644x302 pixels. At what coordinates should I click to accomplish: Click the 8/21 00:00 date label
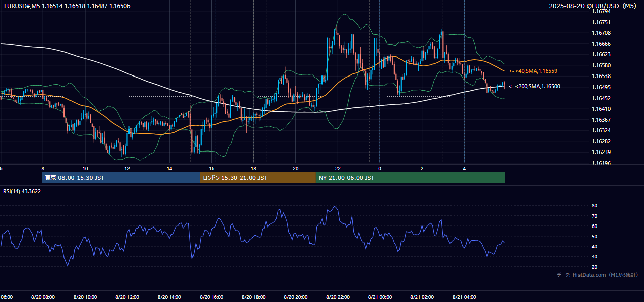pyautogui.click(x=380, y=297)
